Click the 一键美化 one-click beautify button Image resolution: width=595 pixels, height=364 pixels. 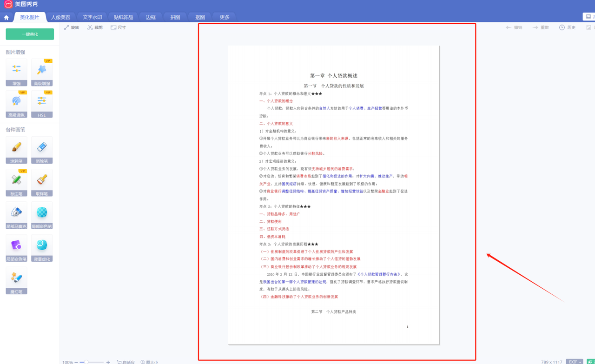point(30,34)
